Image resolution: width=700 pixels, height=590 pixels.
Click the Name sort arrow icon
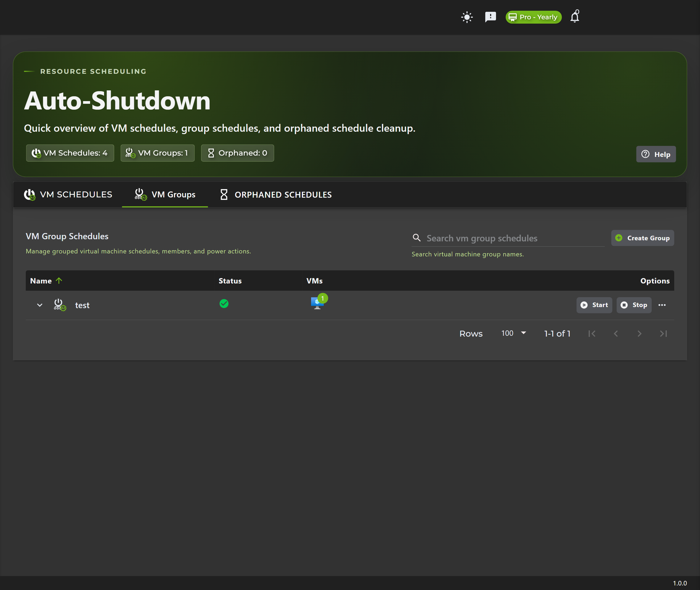tap(59, 281)
